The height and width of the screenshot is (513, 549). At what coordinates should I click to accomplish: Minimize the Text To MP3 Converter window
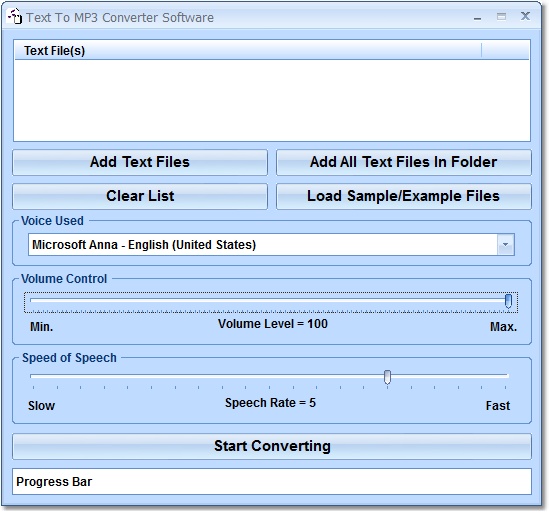[x=477, y=17]
